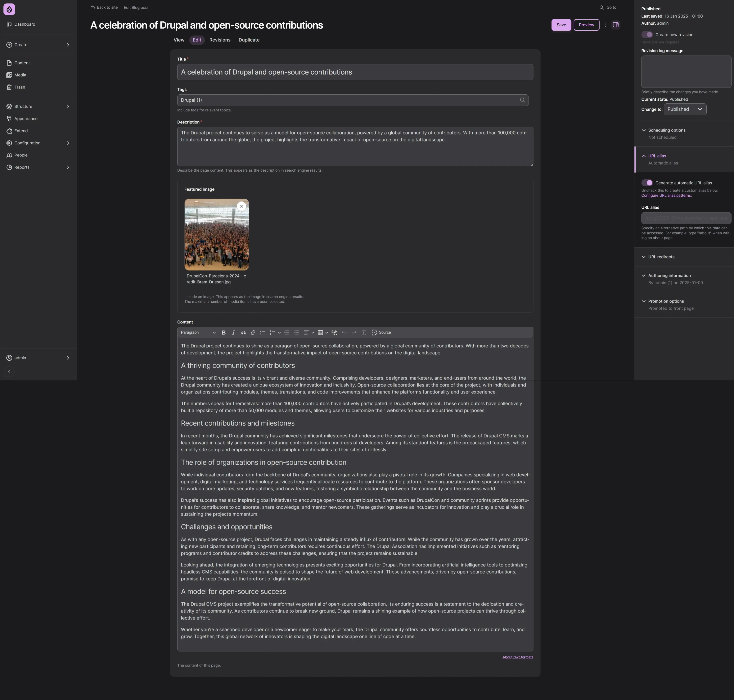Screen dimensions: 734x700
Task: Toggle bold formatting in editor toolbar
Action: tap(224, 332)
